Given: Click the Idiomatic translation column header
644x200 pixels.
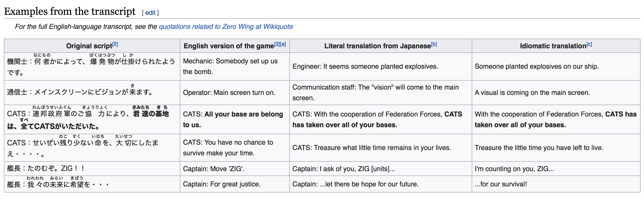Looking at the screenshot, I should tap(553, 46).
